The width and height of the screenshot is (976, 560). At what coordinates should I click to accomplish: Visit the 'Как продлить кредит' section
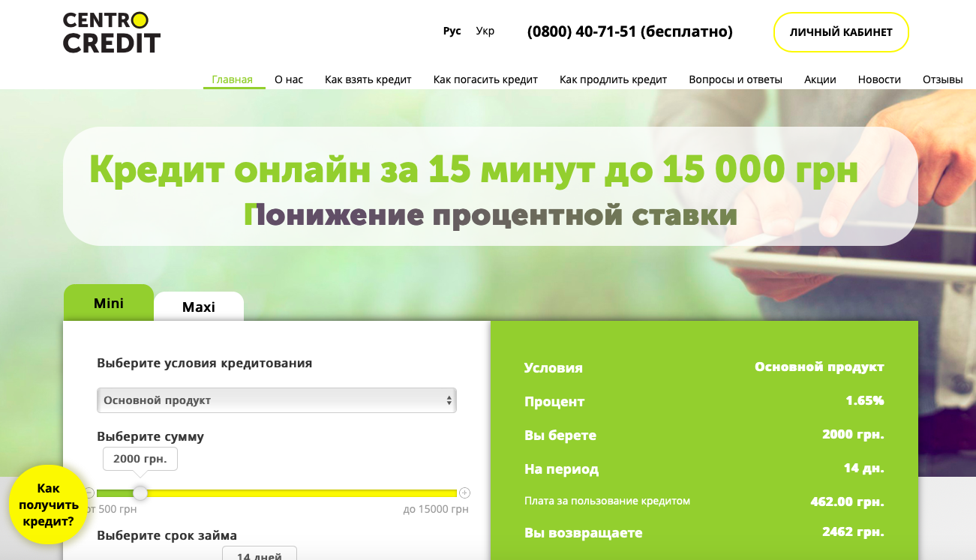[x=613, y=78]
